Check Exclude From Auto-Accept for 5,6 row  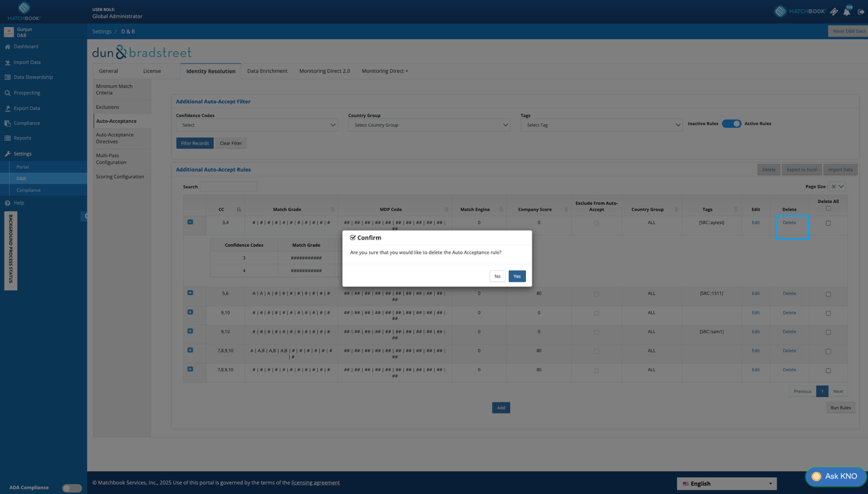[597, 294]
